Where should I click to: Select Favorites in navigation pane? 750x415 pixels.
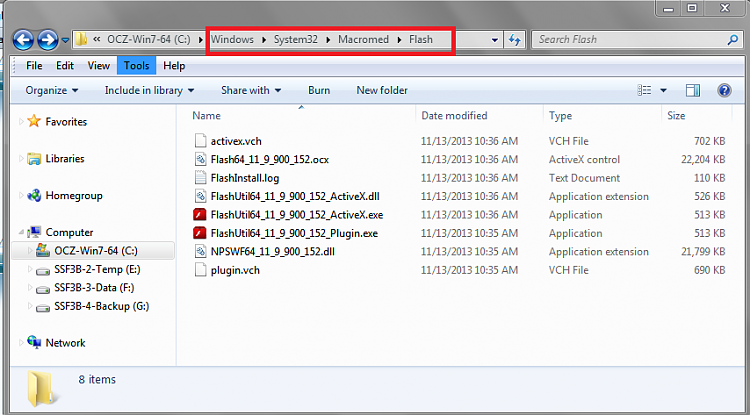(66, 122)
